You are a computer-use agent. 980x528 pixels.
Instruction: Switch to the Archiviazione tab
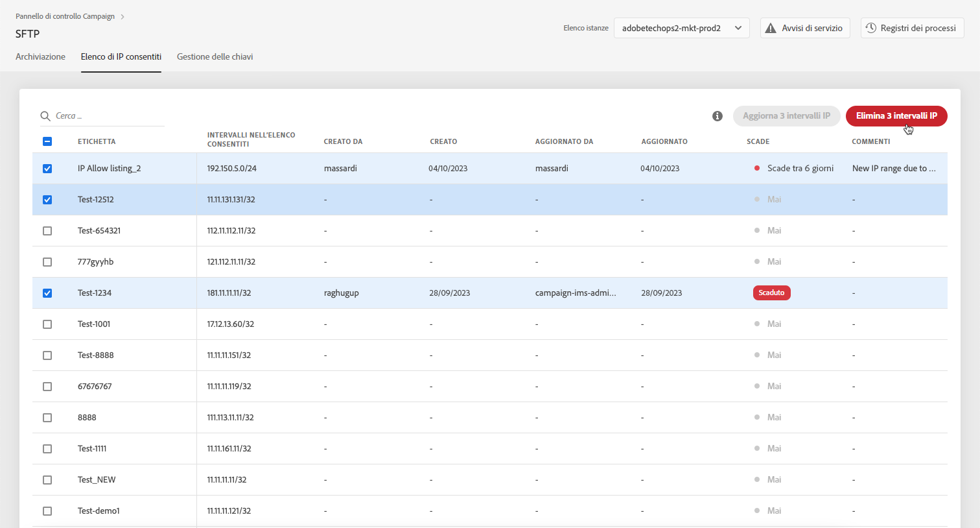40,57
